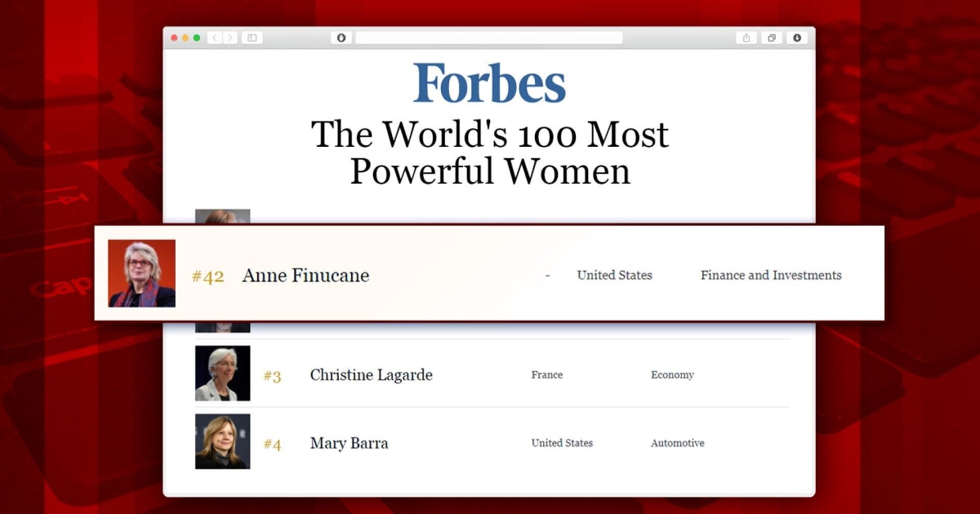Viewport: 980px width, 514px height.
Task: Select Christine Lagarde's name
Action: [x=371, y=374]
